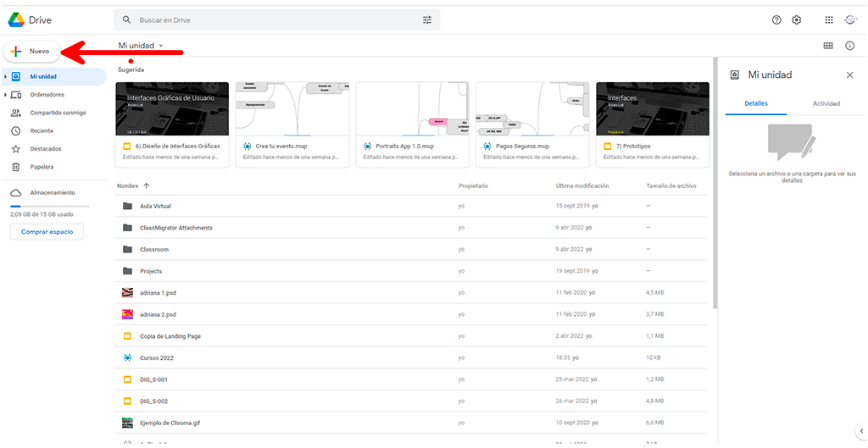Image resolution: width=868 pixels, height=448 pixels.
Task: Select the Projects file name
Action: pyautogui.click(x=151, y=271)
